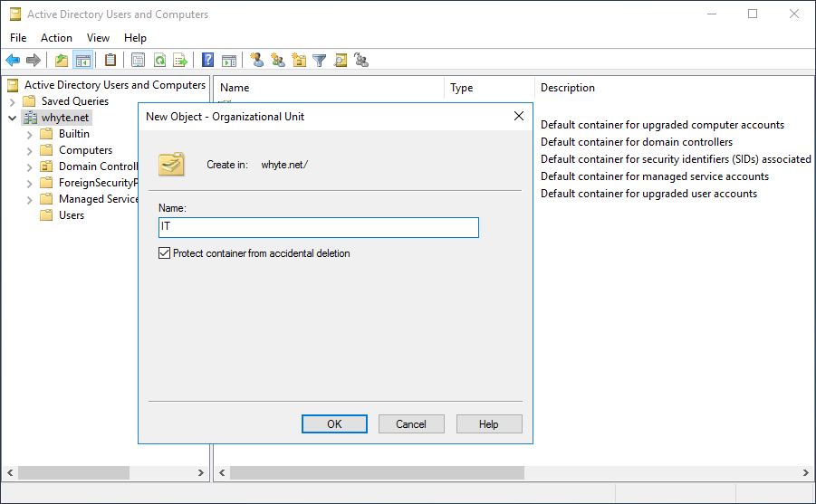Open the Action menu
816x504 pixels.
pos(56,38)
